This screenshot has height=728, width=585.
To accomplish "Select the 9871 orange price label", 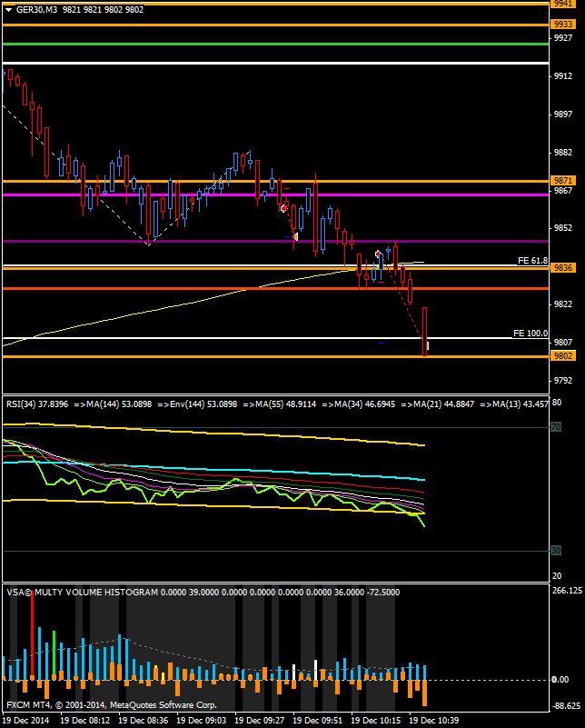I will [x=562, y=182].
